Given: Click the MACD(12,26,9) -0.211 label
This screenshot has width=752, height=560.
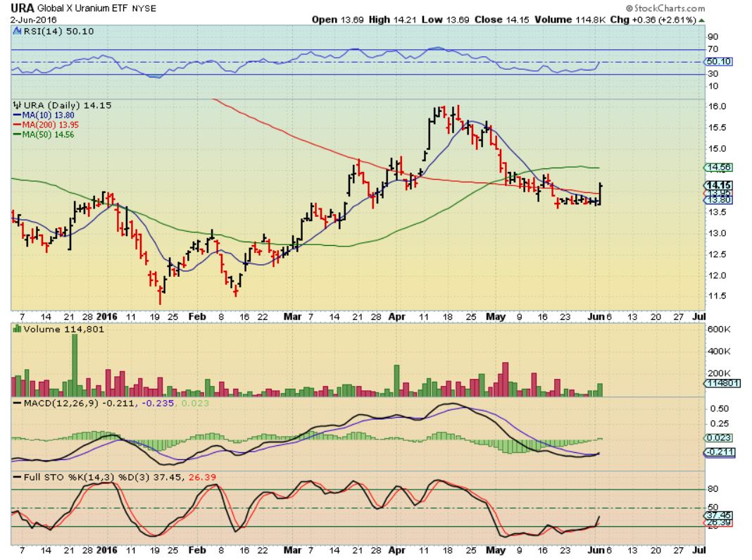Looking at the screenshot, I should (x=79, y=403).
